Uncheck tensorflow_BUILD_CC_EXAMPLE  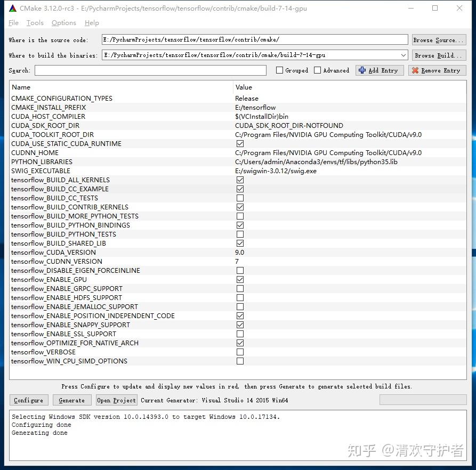tap(240, 189)
